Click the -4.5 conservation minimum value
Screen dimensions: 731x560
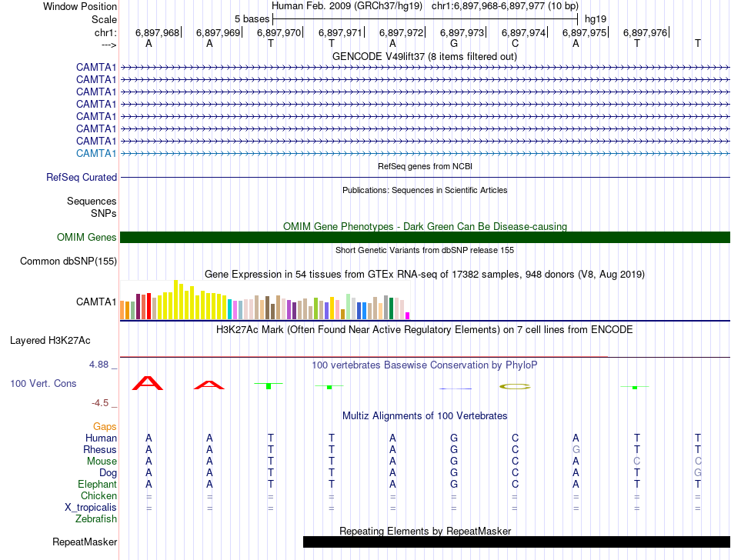click(100, 402)
